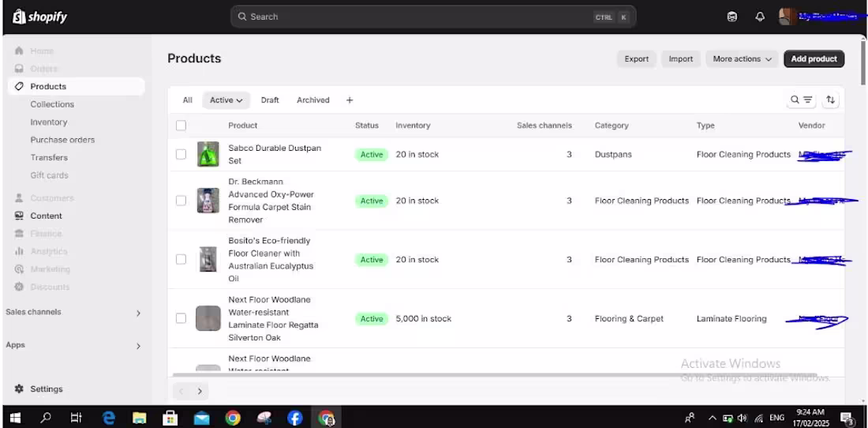Image resolution: width=868 pixels, height=428 pixels.
Task: Open the sort products button
Action: click(830, 99)
